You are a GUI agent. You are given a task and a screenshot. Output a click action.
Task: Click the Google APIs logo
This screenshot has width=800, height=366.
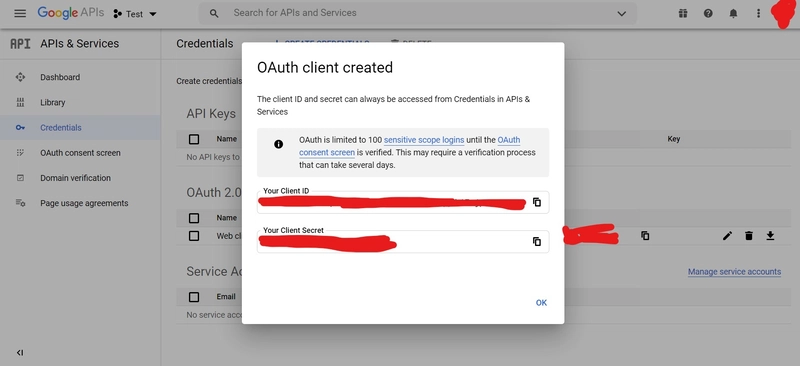coord(70,13)
